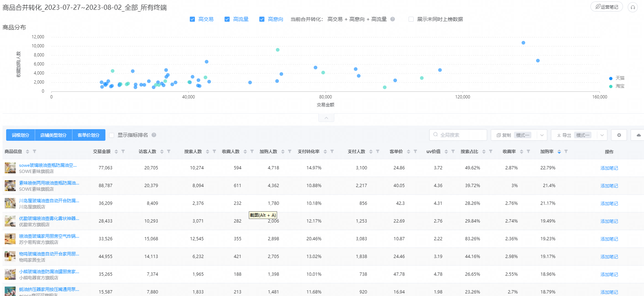Toggle the 高意向 checkbox

tap(262, 19)
